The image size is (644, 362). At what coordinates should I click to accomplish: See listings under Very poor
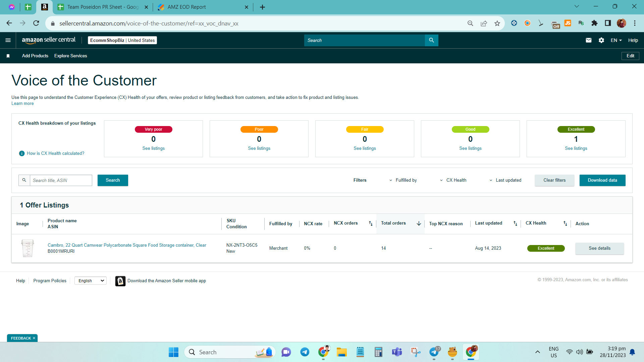(153, 148)
